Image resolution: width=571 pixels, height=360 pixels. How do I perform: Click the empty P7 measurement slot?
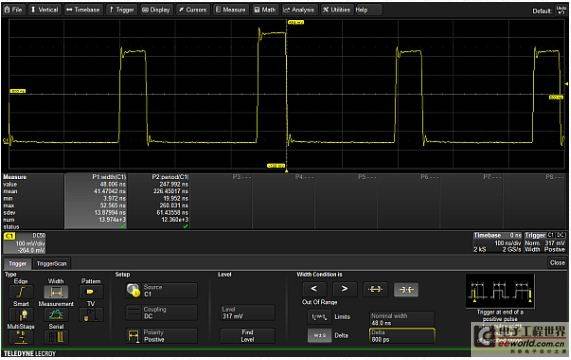point(472,201)
